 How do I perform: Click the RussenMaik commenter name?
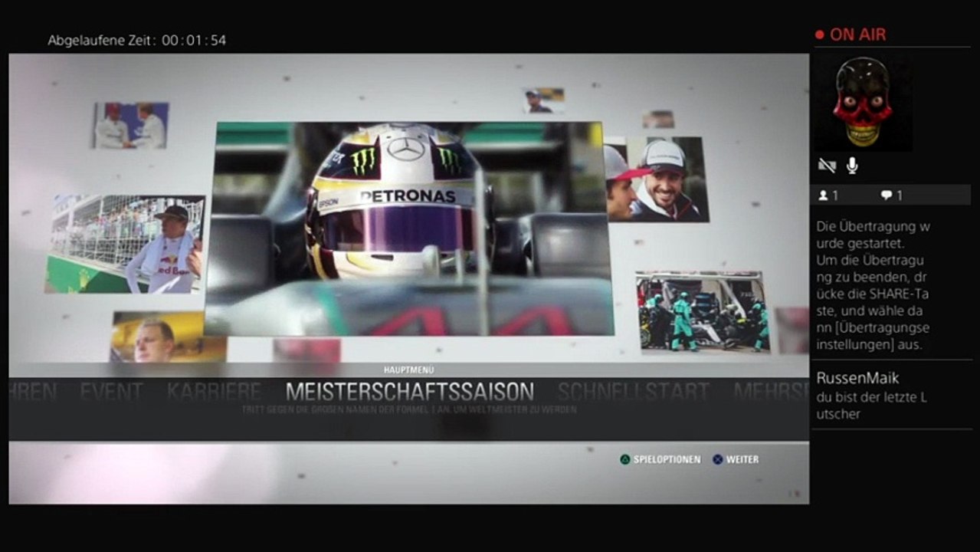tap(857, 378)
